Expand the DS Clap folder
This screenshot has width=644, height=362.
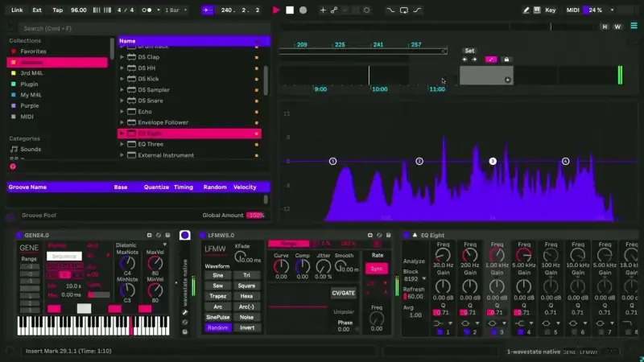(122, 57)
